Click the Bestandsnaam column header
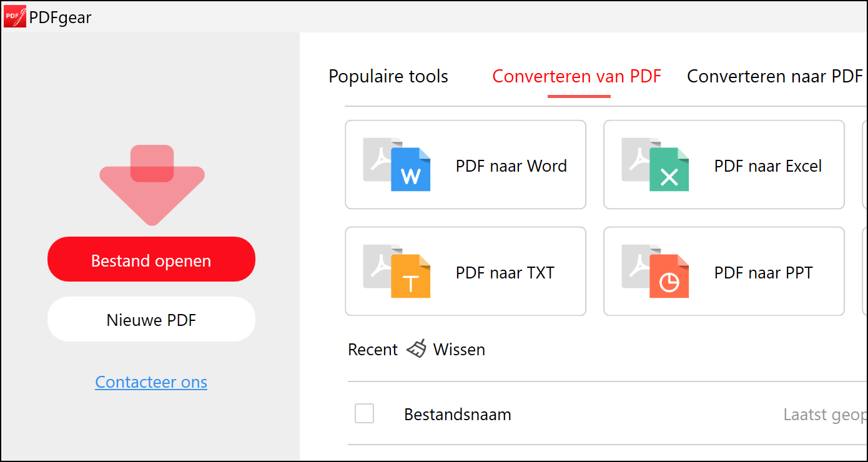 coord(458,414)
